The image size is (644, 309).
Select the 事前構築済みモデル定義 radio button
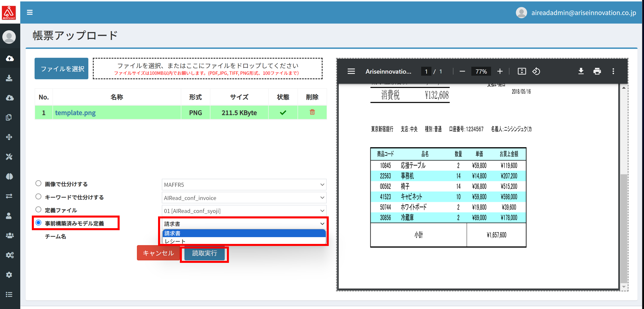pyautogui.click(x=38, y=222)
